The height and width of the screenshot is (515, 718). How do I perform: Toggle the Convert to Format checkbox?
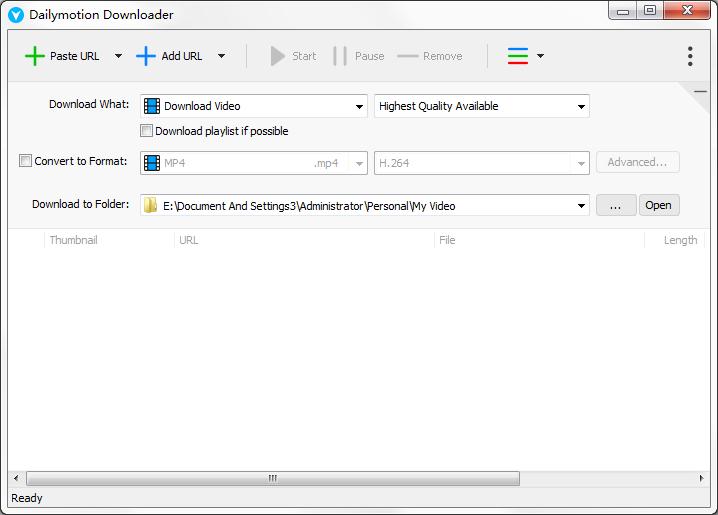point(26,161)
